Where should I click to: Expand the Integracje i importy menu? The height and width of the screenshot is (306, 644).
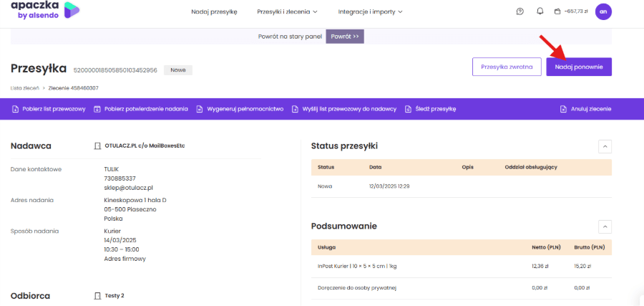click(x=370, y=11)
